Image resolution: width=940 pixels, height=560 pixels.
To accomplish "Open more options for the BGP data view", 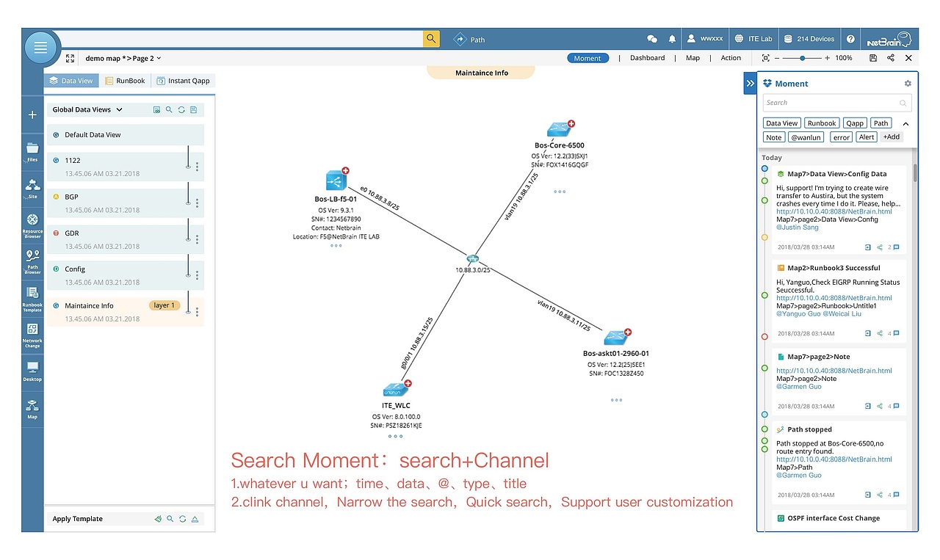I will click(x=197, y=203).
